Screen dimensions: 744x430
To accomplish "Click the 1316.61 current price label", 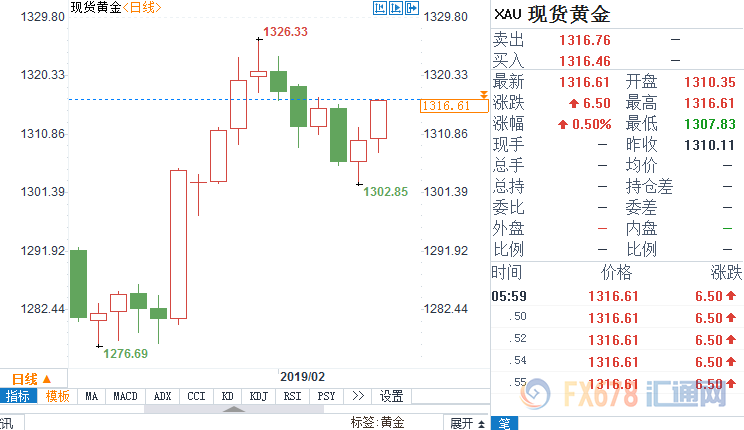I will coord(446,106).
